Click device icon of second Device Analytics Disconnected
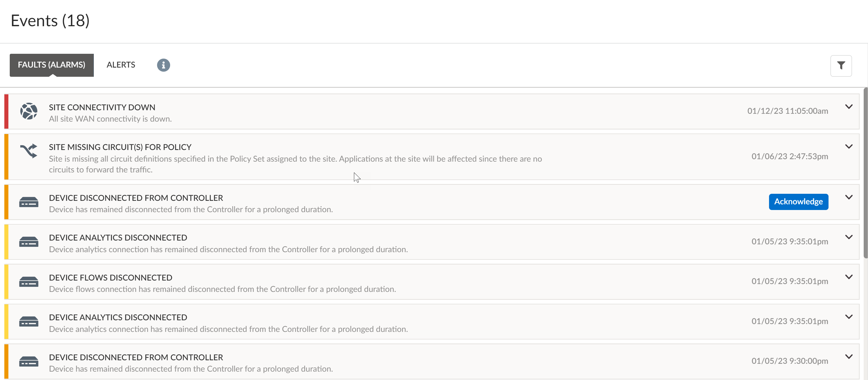The height and width of the screenshot is (380, 868). click(29, 321)
